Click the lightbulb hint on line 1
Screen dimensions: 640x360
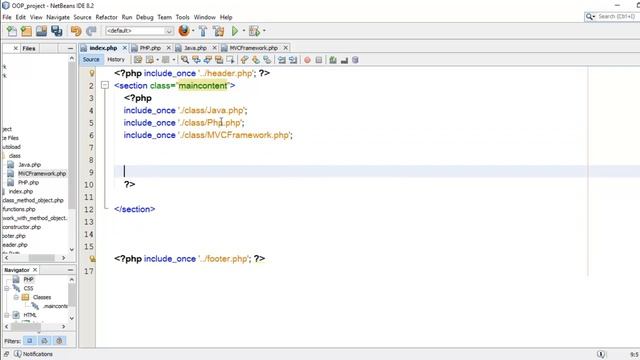click(x=92, y=73)
